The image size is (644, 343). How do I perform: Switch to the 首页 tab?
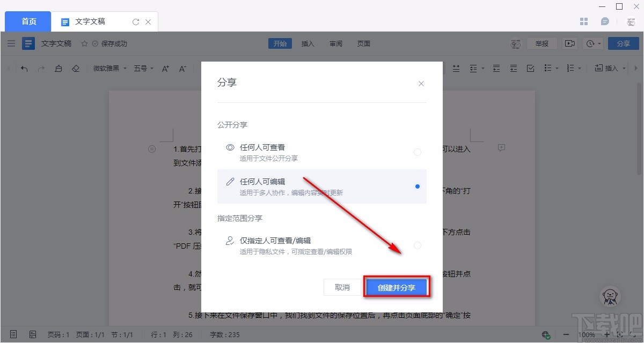(x=28, y=21)
